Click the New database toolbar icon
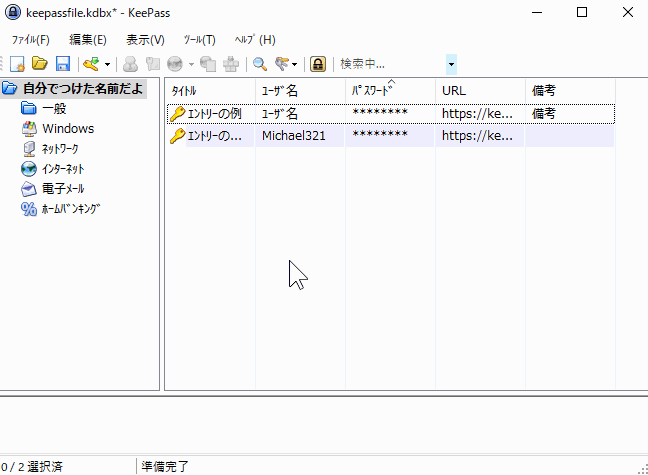 click(17, 64)
